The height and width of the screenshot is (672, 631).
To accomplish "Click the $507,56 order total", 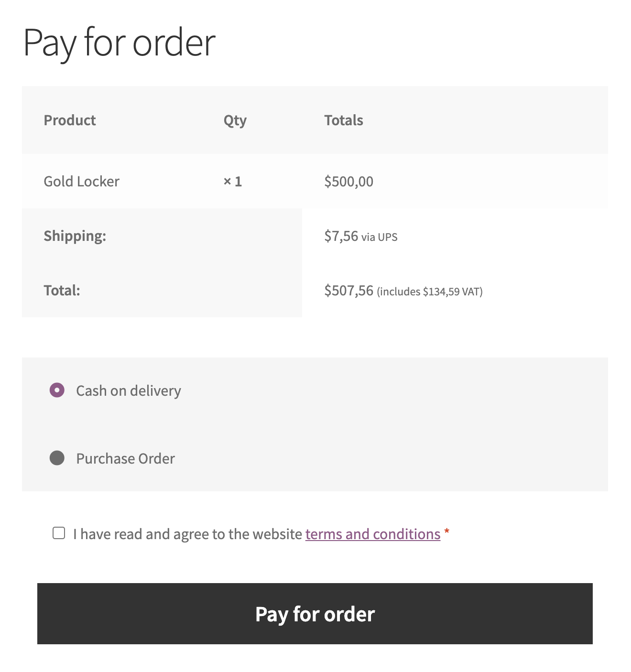I will [x=348, y=291].
